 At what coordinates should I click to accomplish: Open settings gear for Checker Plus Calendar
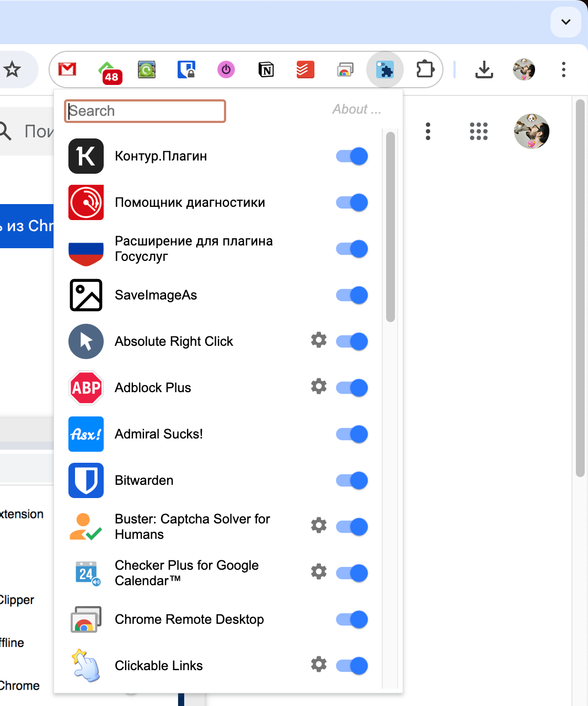(x=319, y=571)
